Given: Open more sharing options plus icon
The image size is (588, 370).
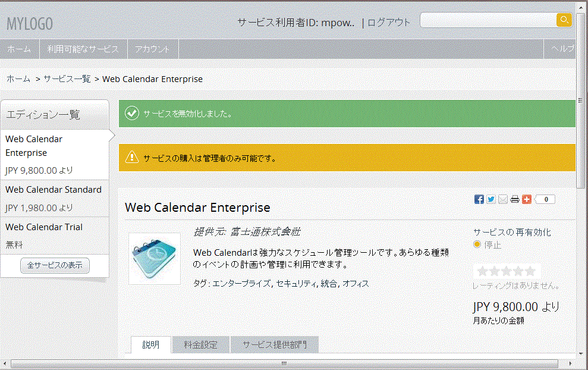Looking at the screenshot, I should point(527,199).
